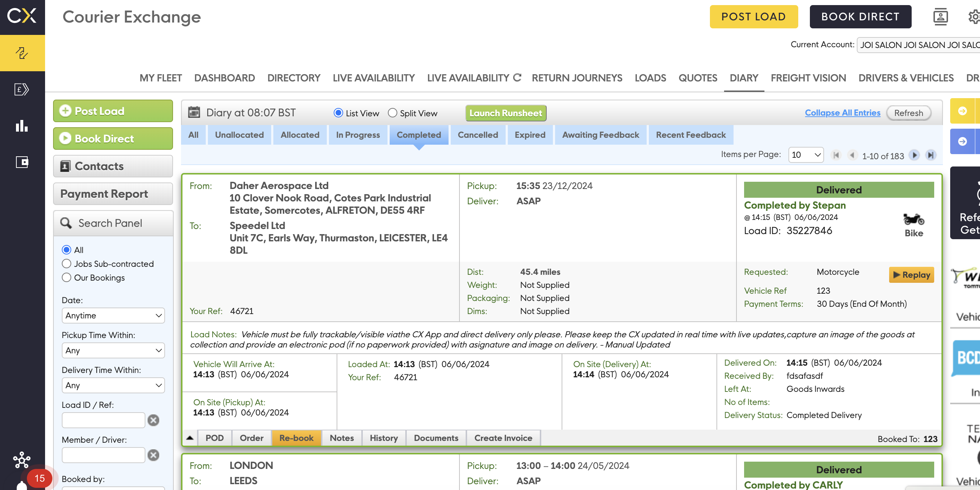980x490 pixels.
Task: Open the contact card icon in header
Action: (x=940, y=17)
